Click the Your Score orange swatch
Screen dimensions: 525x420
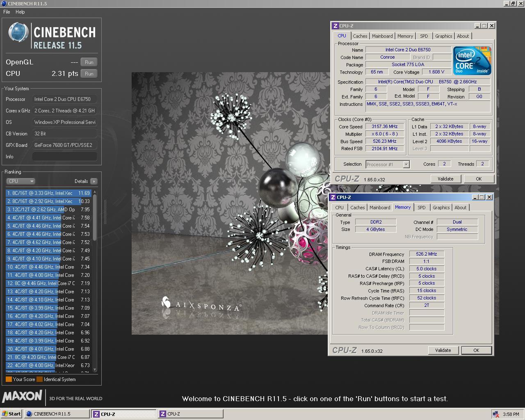point(9,379)
